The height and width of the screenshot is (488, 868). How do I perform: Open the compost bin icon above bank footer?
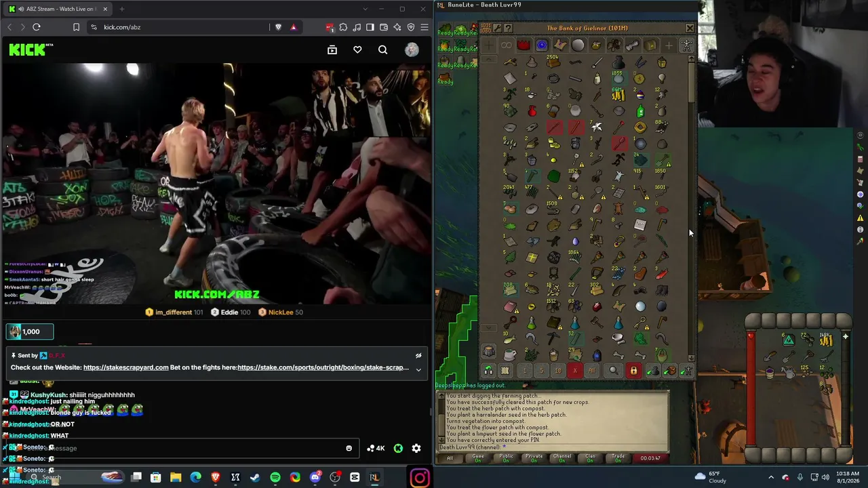click(488, 351)
